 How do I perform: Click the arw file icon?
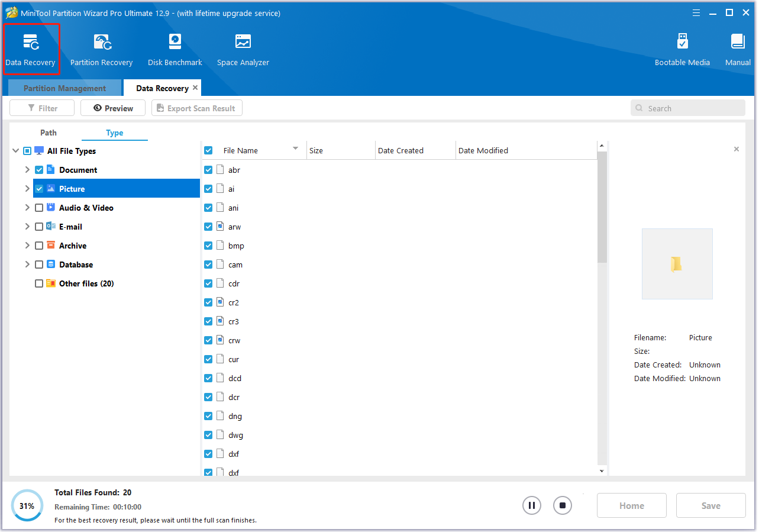[220, 227]
